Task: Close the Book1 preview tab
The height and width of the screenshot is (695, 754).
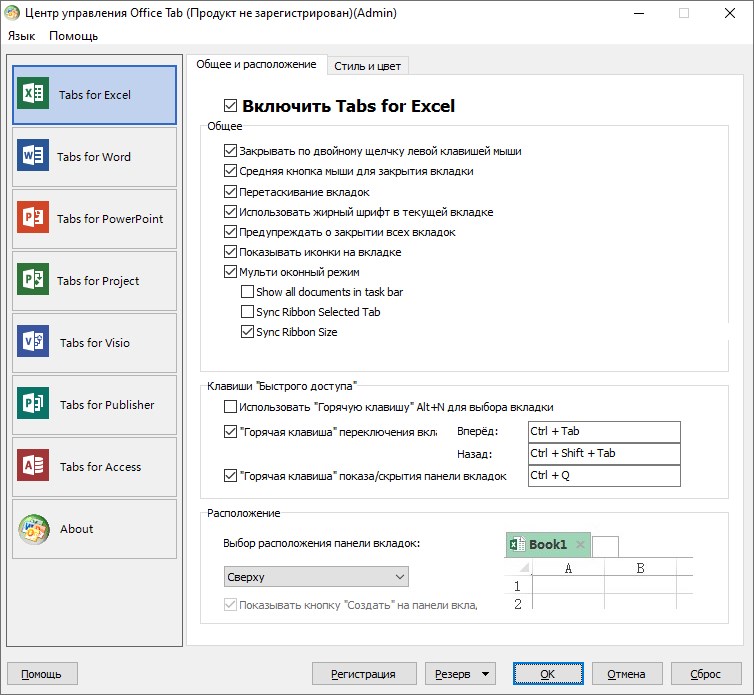Action: [x=580, y=544]
